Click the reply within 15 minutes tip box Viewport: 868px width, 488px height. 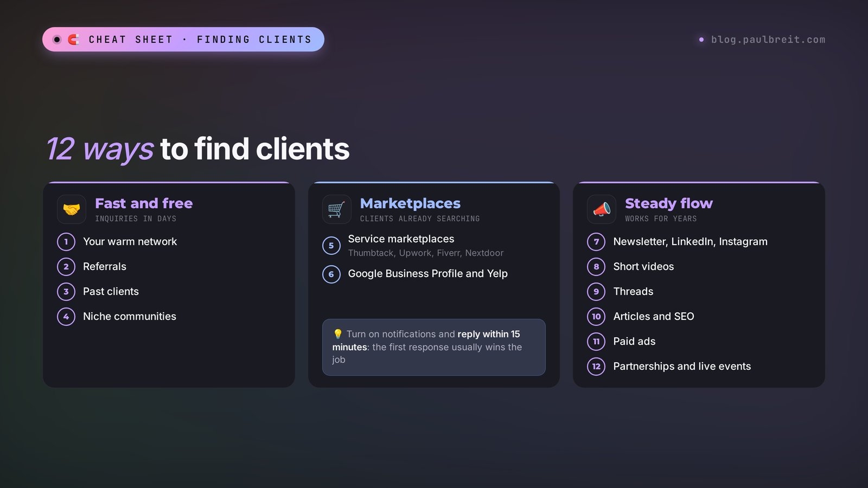pos(434,347)
